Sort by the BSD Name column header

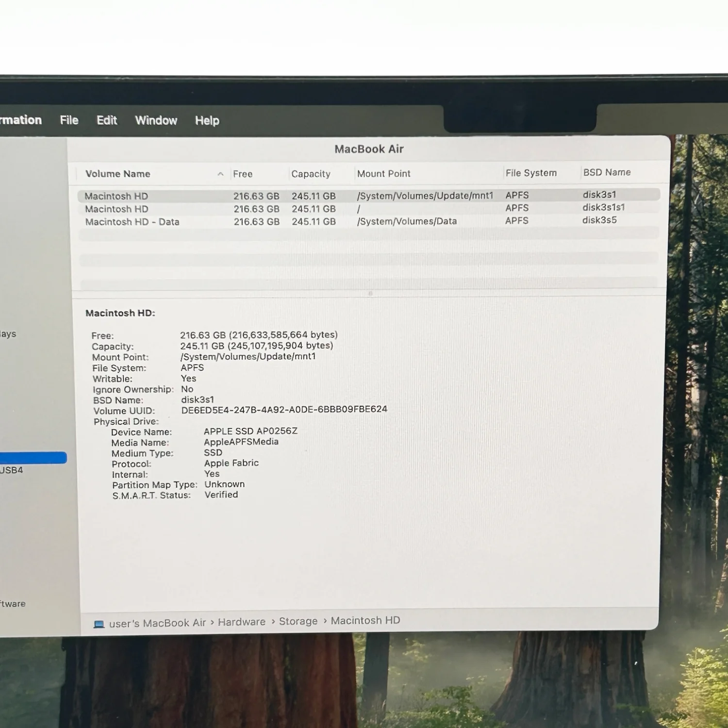tap(607, 172)
